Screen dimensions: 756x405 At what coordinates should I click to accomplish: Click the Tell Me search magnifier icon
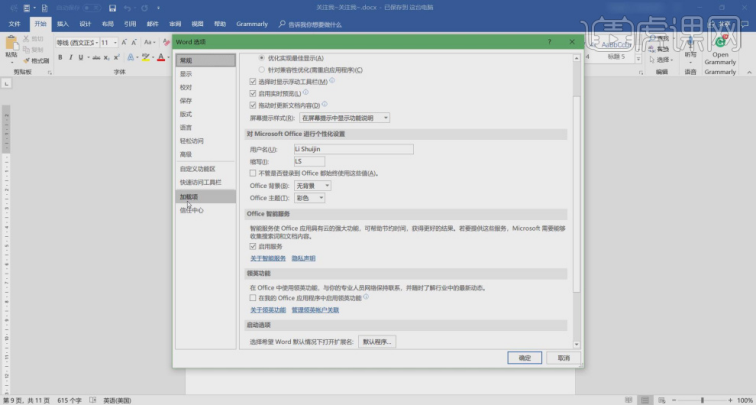tap(282, 24)
